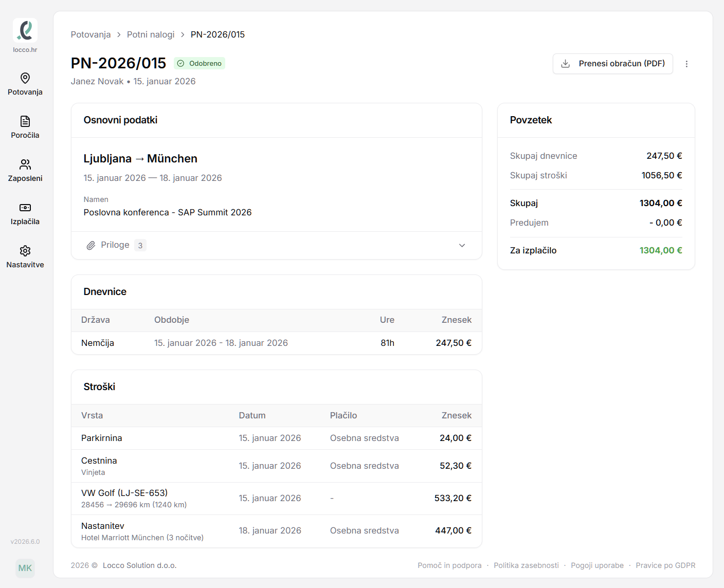Screen dimensions: 724x588
Task: Click Poslovna konferenca - SAP Summit 2026
Action: [x=168, y=212]
